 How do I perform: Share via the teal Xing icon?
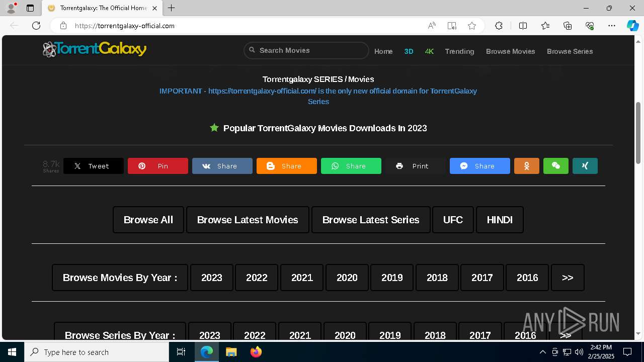(x=585, y=166)
